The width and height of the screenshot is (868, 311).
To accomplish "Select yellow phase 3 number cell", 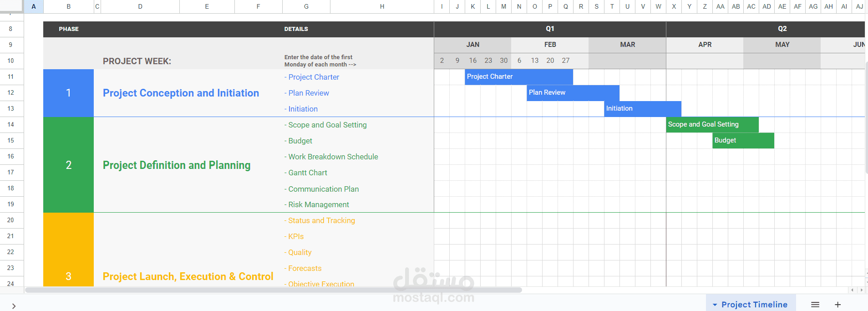I will click(68, 250).
